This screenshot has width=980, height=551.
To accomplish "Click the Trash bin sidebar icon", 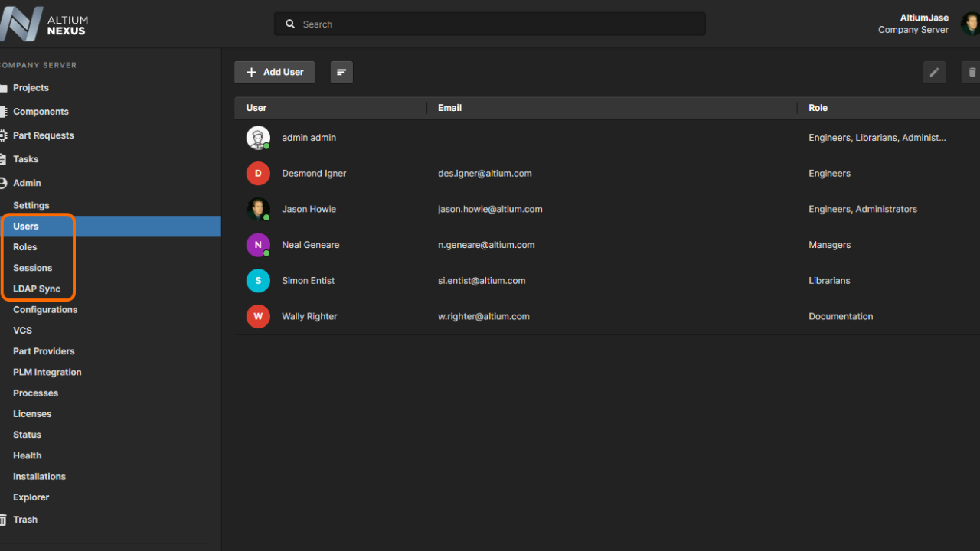I will click(x=4, y=519).
